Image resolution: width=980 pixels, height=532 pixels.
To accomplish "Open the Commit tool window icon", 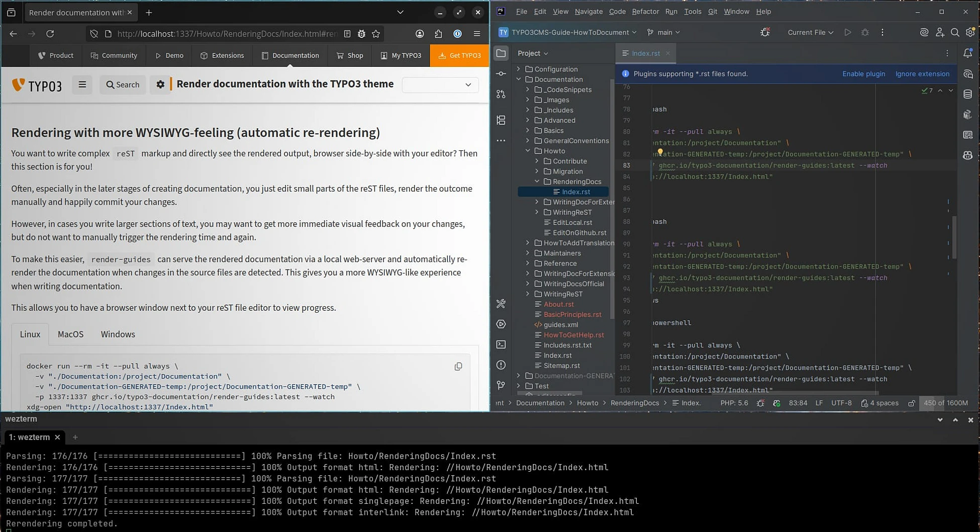I will (x=501, y=74).
